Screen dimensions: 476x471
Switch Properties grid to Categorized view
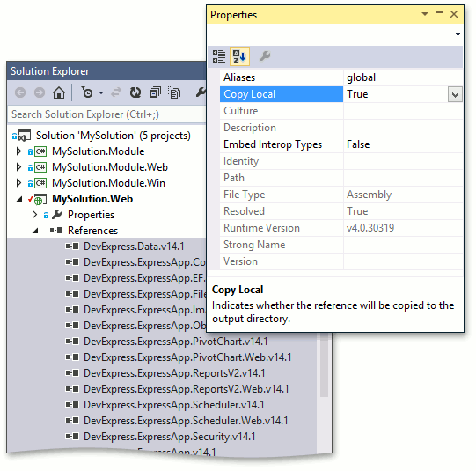[218, 56]
